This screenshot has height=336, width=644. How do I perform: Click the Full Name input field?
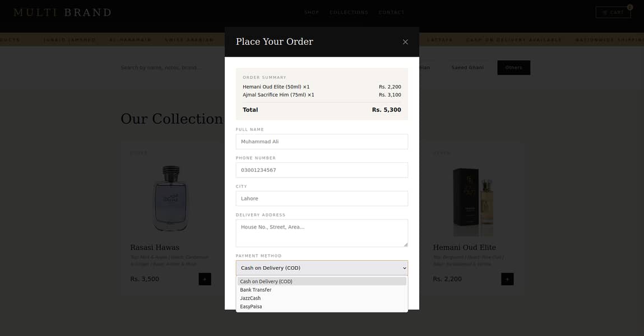click(322, 142)
